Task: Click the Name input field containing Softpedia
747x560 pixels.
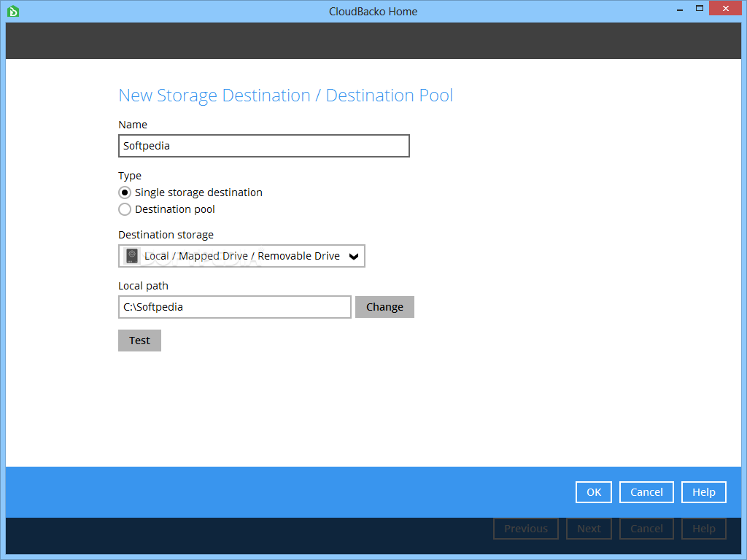Action: coord(264,146)
